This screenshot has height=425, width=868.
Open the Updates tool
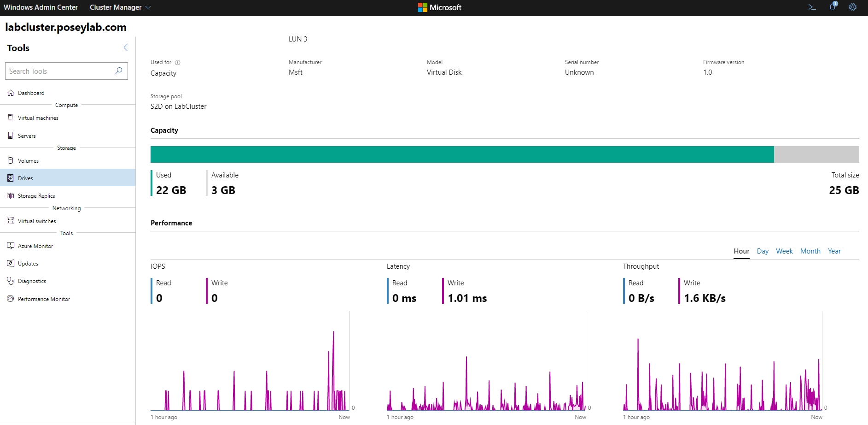click(28, 263)
